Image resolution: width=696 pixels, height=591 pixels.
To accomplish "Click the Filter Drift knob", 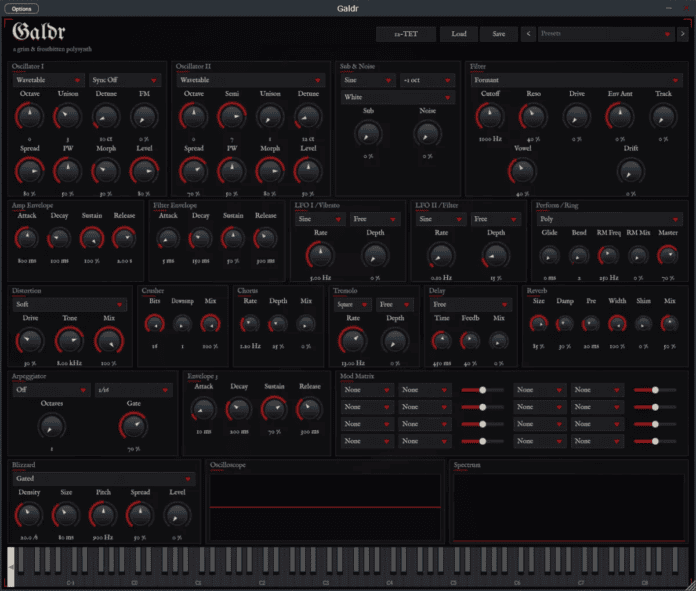I will [x=631, y=171].
